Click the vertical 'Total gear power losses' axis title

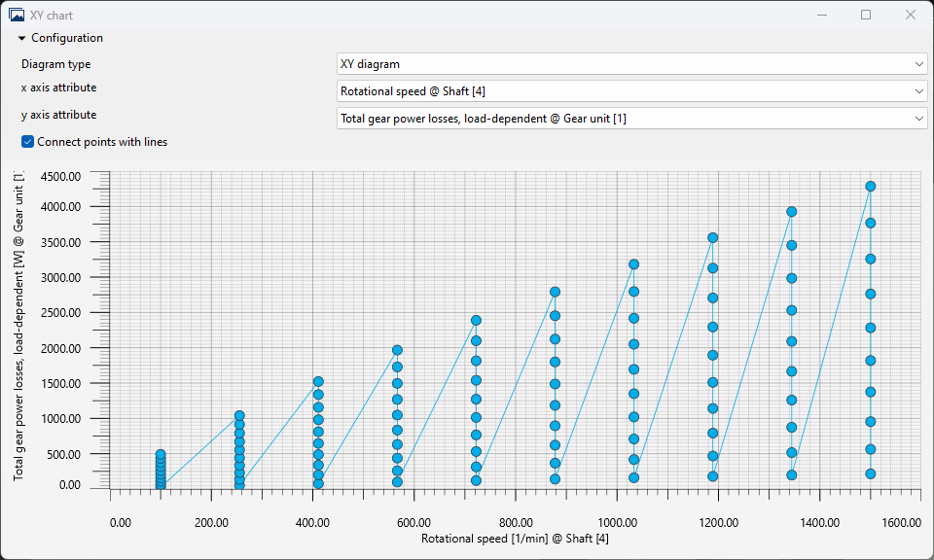(x=18, y=326)
